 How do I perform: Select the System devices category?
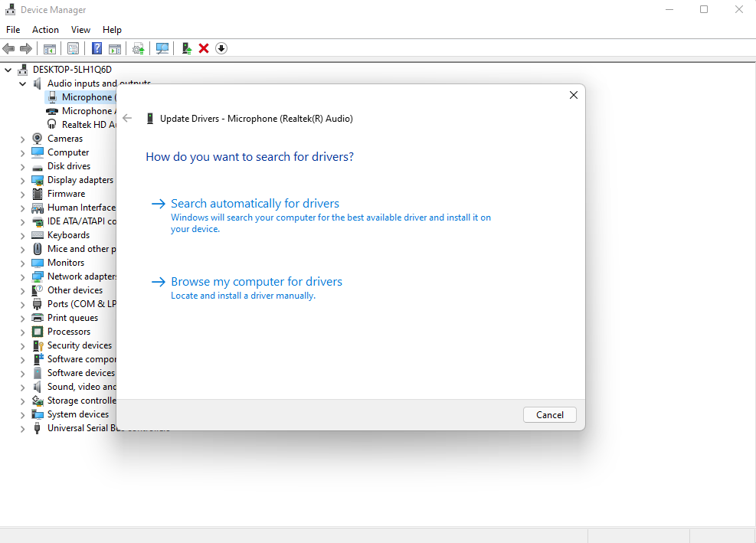(x=77, y=414)
